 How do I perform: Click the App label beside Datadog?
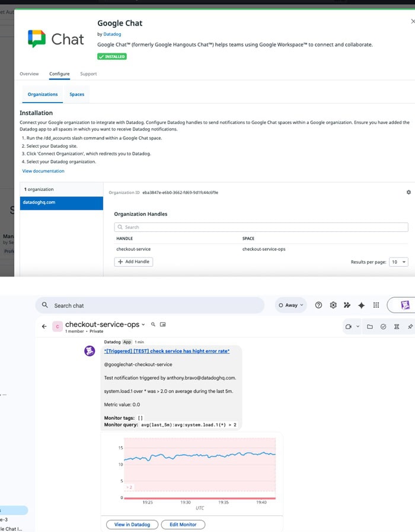pyautogui.click(x=127, y=342)
